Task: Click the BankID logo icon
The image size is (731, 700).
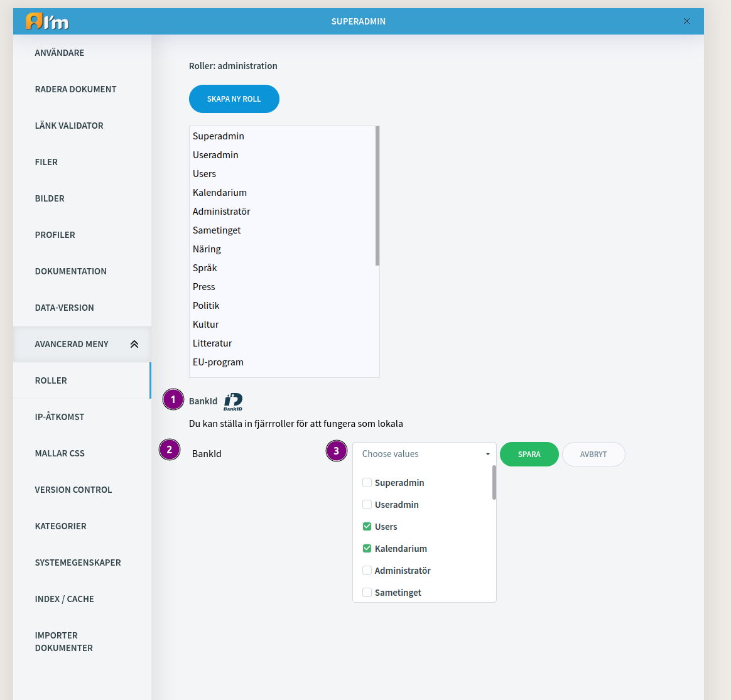Action: (233, 402)
